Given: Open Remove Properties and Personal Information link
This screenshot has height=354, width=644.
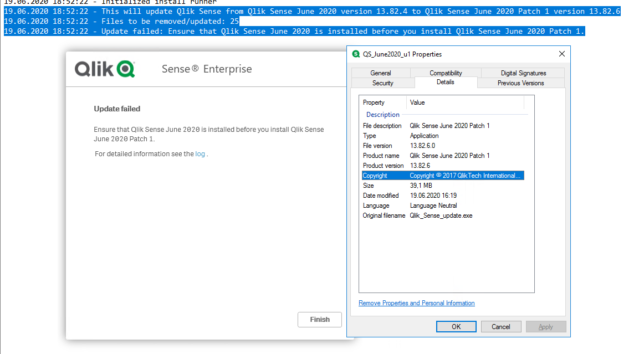Looking at the screenshot, I should (x=415, y=303).
